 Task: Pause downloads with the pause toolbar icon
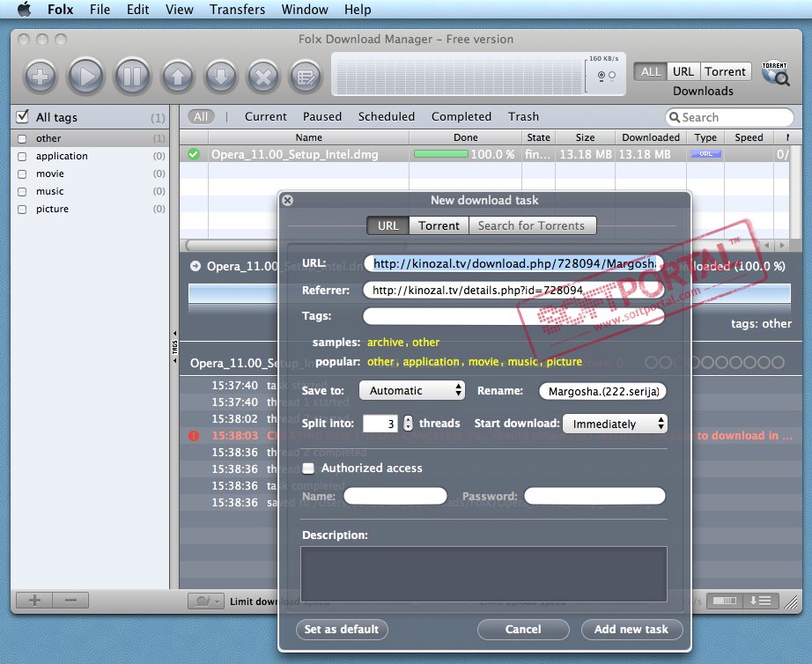click(132, 77)
